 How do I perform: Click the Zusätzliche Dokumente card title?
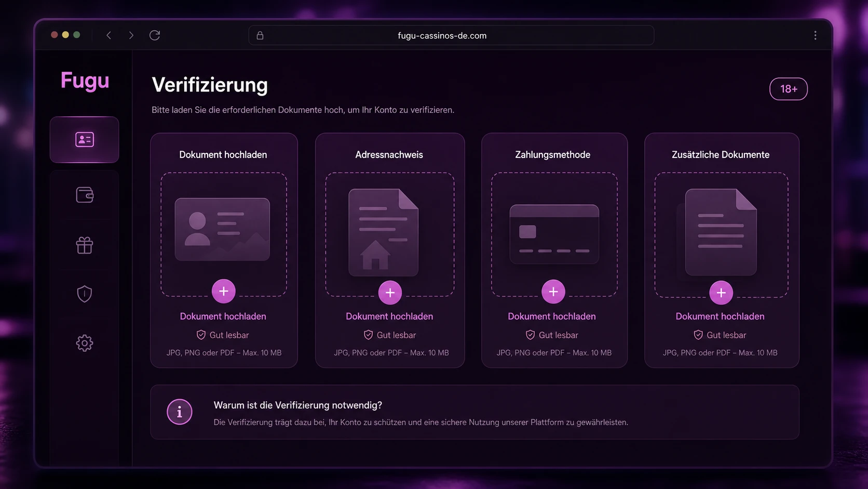pyautogui.click(x=721, y=155)
